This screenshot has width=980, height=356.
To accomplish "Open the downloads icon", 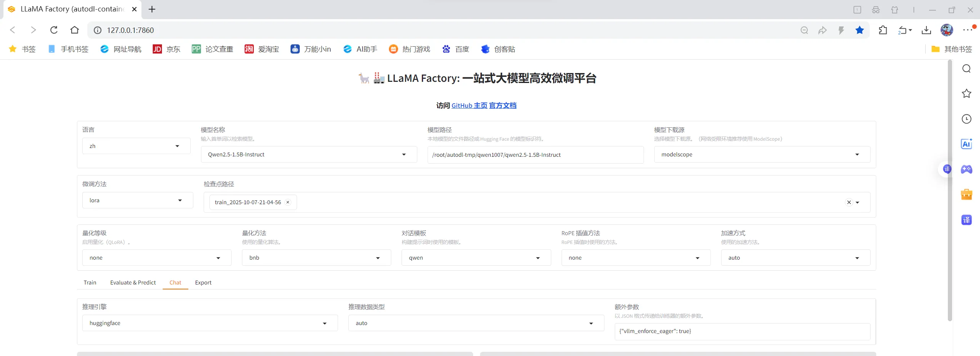I will 926,30.
